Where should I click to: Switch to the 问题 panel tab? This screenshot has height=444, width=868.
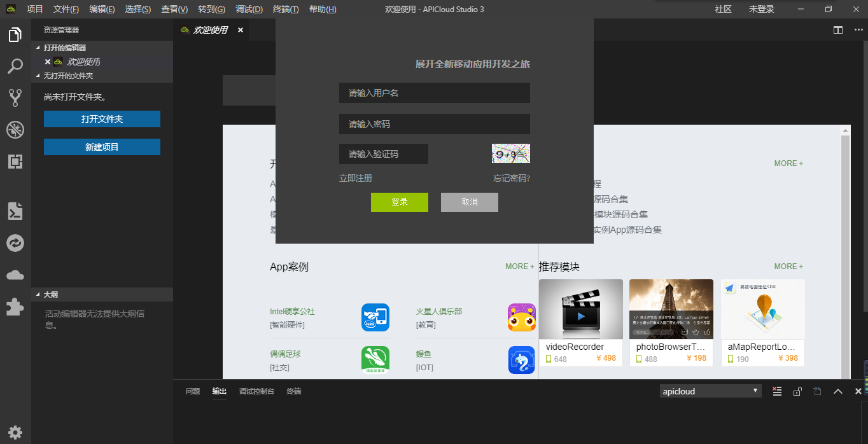click(x=193, y=391)
